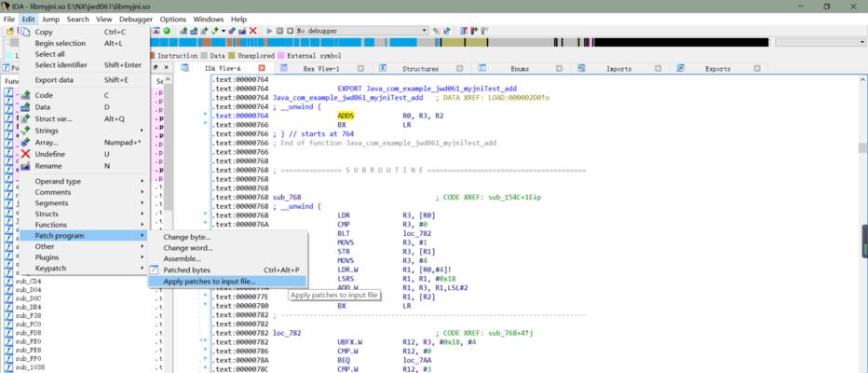This screenshot has width=868, height=373.
Task: Click the navigation band overview bar
Action: [459, 43]
